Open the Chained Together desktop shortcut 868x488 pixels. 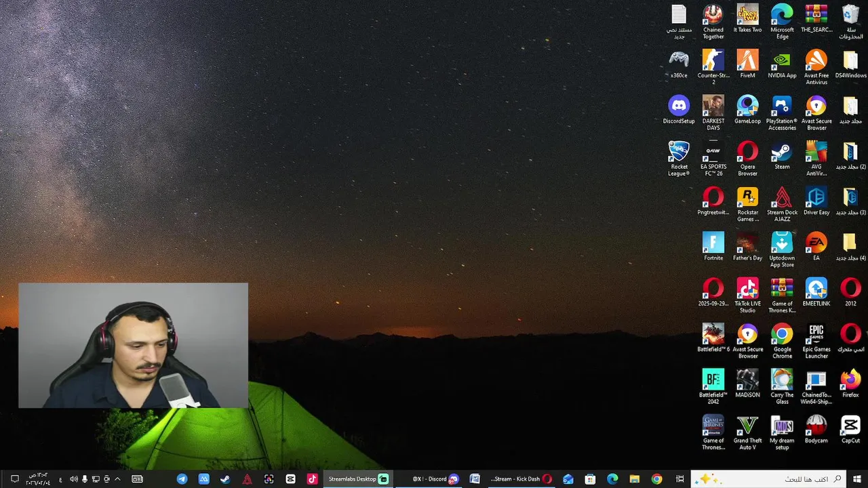(713, 21)
